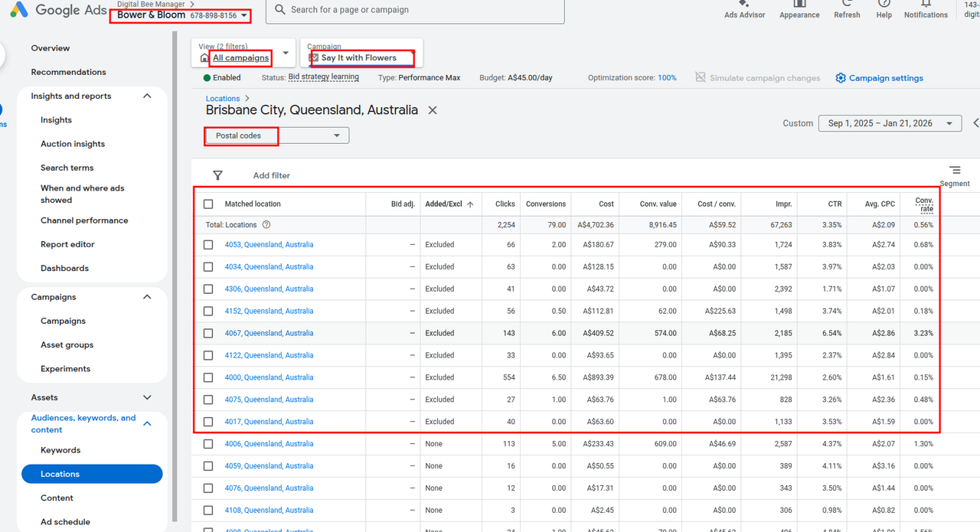Screen dimensions: 980x532
Task: Click the Simulate campaign changes icon
Action: [x=701, y=77]
